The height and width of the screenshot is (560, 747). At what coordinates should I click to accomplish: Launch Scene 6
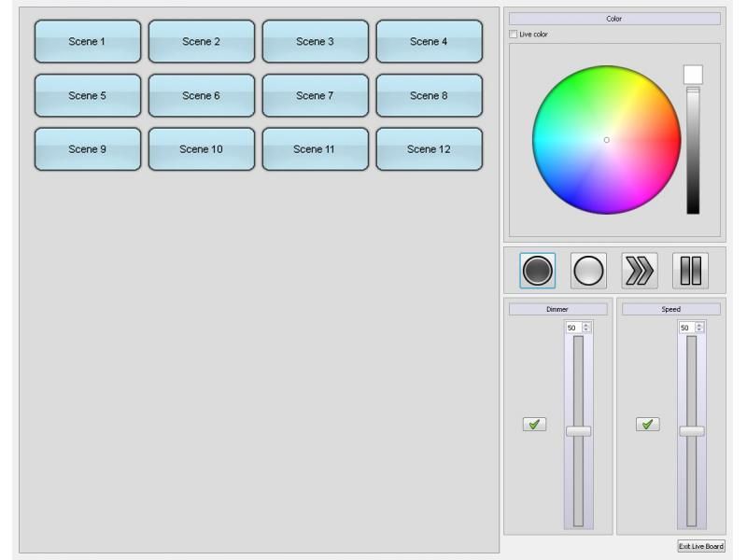pyautogui.click(x=202, y=95)
